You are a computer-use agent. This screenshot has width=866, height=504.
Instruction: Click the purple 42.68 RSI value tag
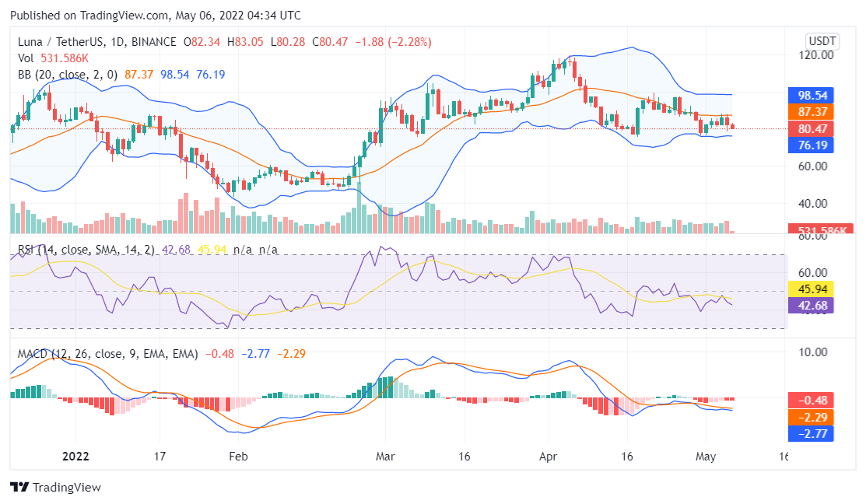811,306
